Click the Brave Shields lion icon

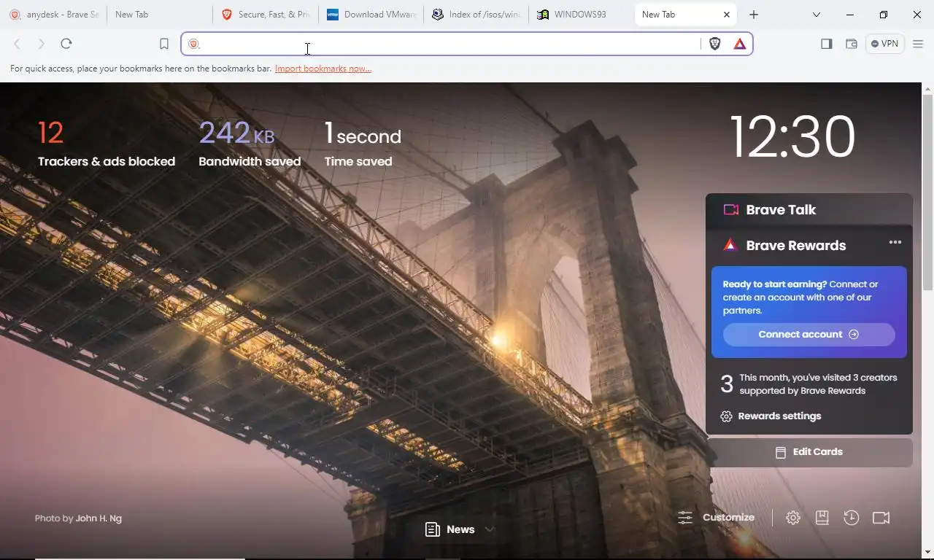[x=715, y=44]
